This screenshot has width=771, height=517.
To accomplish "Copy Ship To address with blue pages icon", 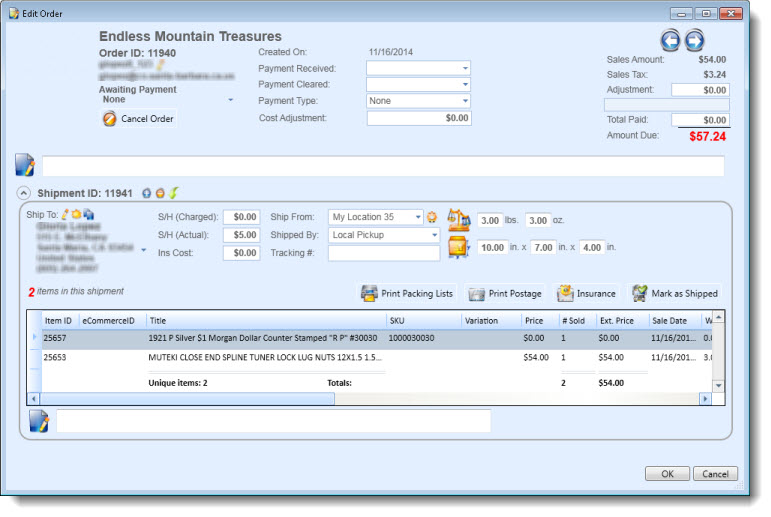I will tap(89, 214).
